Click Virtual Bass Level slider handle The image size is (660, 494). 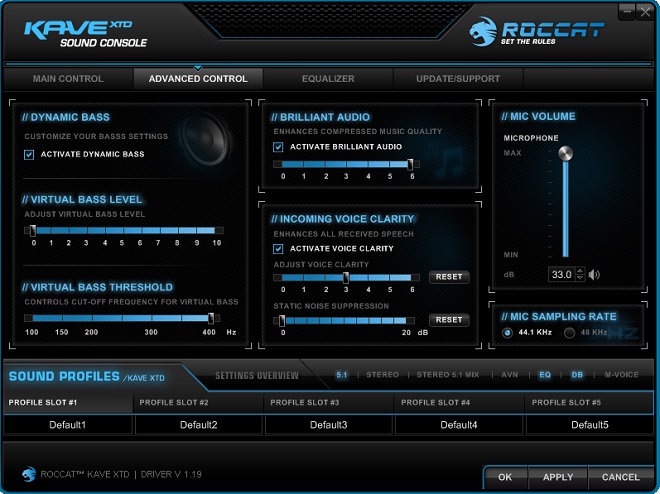tap(33, 230)
